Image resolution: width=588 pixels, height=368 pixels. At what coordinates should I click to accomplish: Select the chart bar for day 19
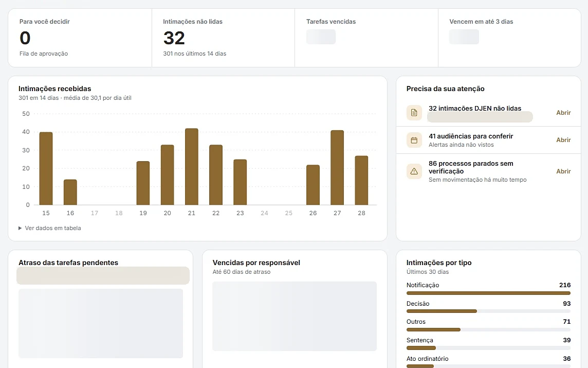[143, 183]
